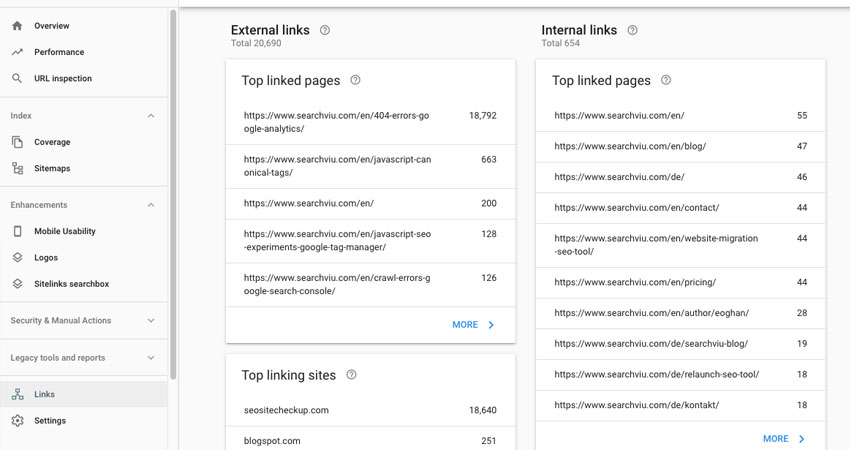Viewport: 850px width, 450px height.
Task: Open internal /de/ row
Action: tap(680, 177)
